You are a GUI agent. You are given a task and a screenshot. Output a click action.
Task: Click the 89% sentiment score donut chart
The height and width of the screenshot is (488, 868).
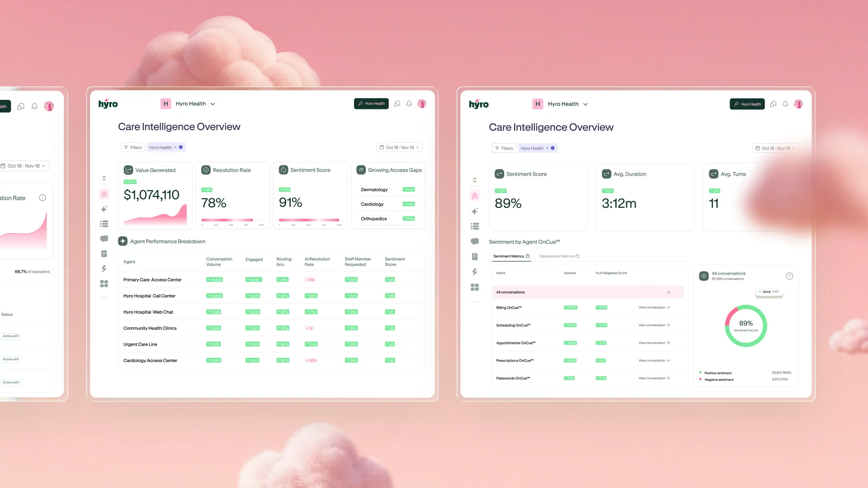pos(746,326)
